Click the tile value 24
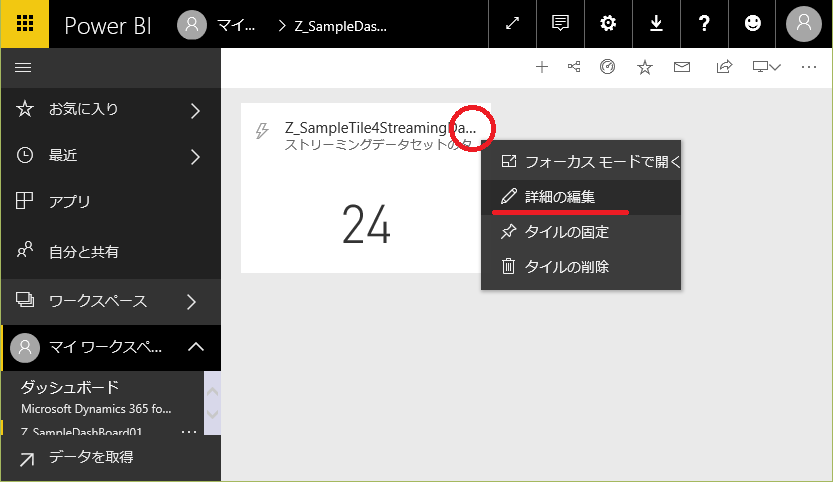The width and height of the screenshot is (833, 482). point(367,225)
